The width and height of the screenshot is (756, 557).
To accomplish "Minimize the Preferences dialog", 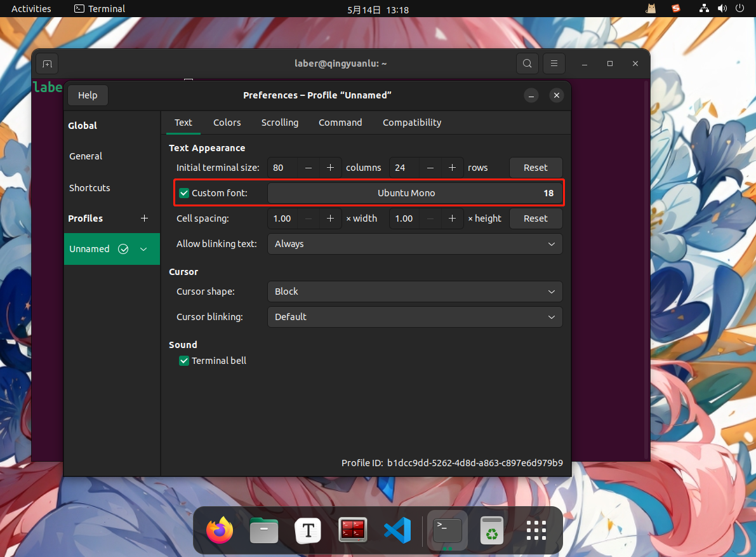I will click(531, 95).
